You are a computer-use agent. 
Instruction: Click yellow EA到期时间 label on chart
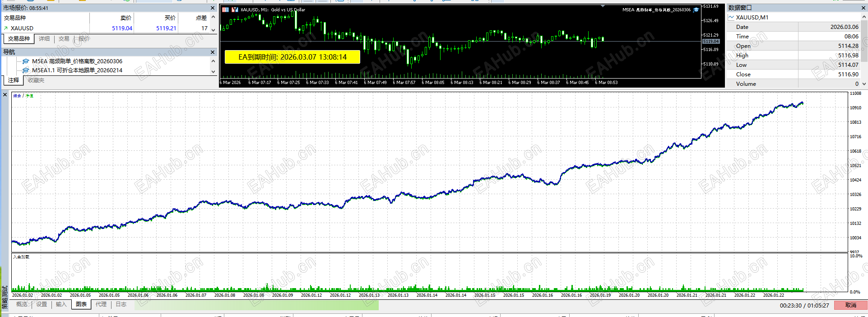pyautogui.click(x=292, y=57)
